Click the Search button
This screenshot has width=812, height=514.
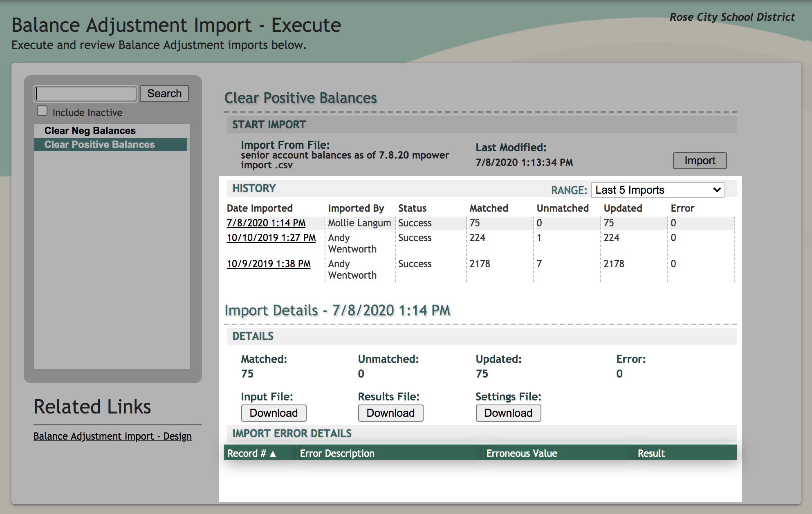coord(164,94)
